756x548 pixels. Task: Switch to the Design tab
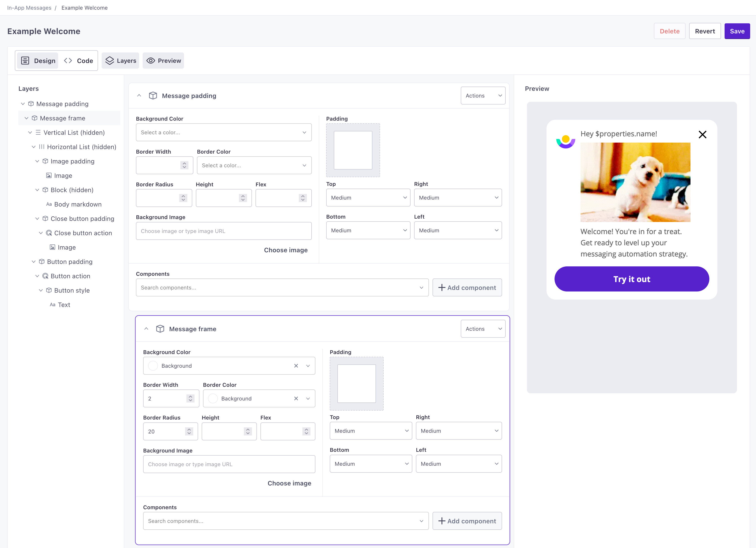tap(38, 61)
